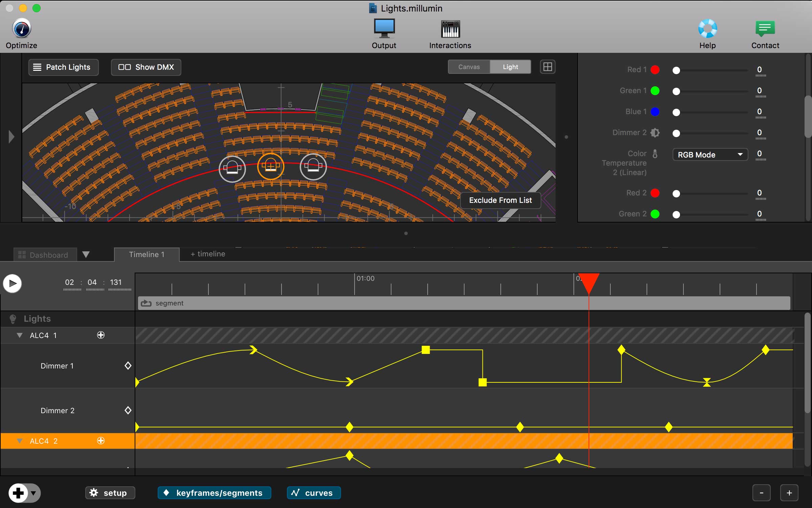Click the Red 1 slider handle
This screenshot has width=812, height=508.
(x=676, y=70)
